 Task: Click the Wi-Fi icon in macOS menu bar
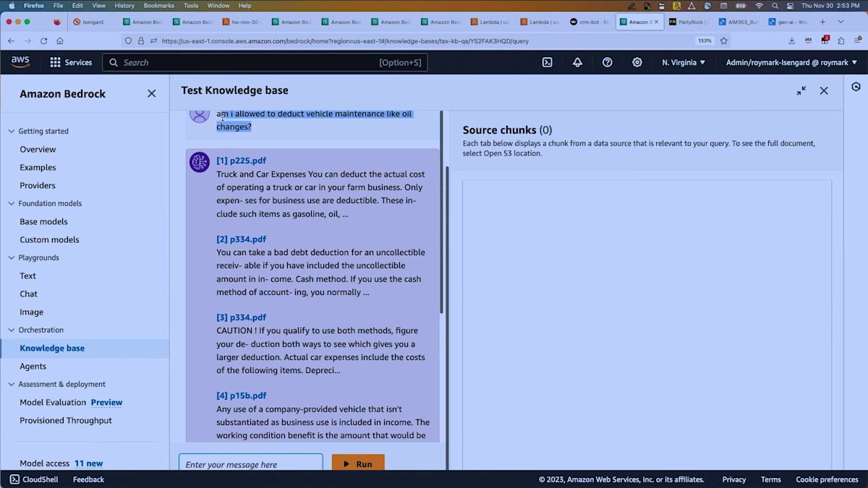(x=759, y=5)
